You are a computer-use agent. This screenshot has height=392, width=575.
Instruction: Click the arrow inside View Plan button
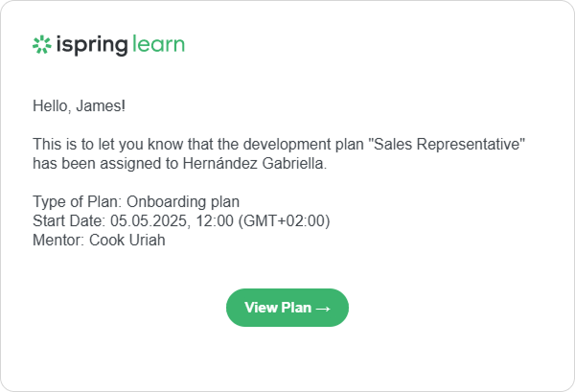[323, 308]
